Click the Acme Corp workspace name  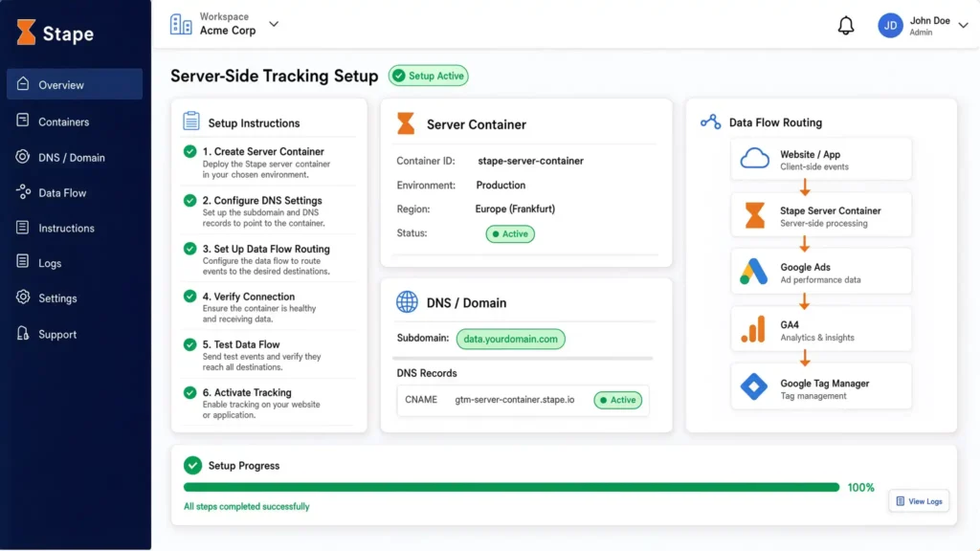coord(228,31)
